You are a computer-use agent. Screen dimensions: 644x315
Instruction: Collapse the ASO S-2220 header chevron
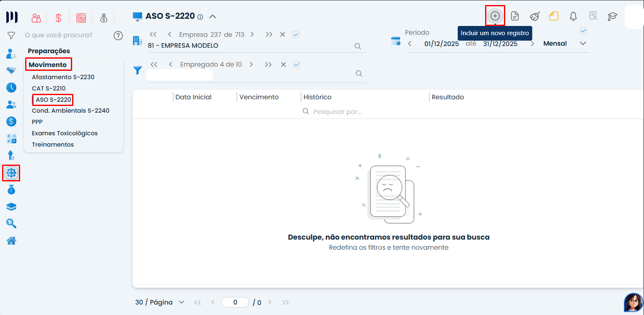[x=213, y=17]
